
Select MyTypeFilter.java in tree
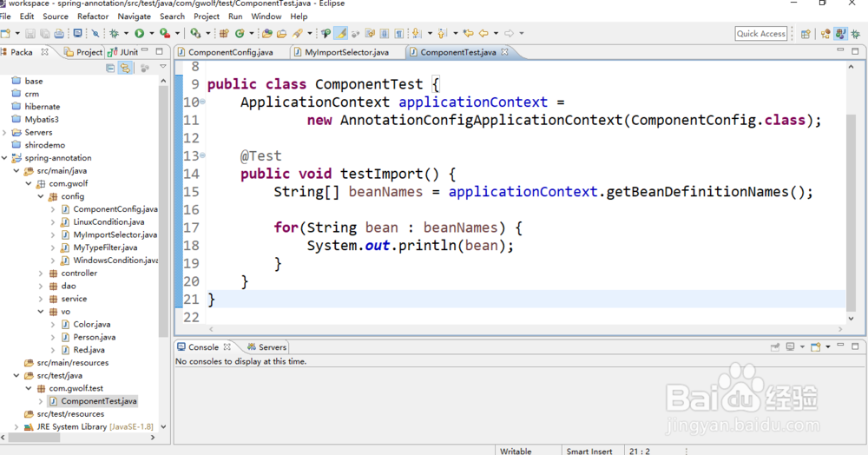(105, 247)
